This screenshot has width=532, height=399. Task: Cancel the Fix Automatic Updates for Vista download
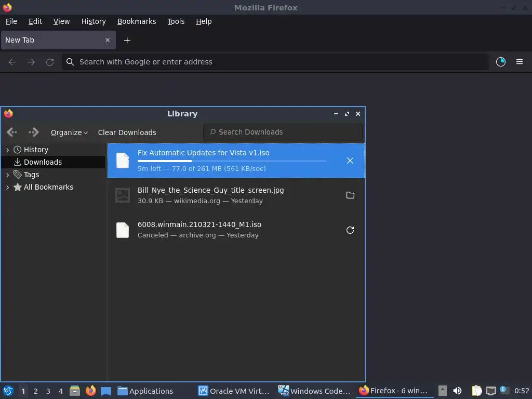tap(350, 161)
